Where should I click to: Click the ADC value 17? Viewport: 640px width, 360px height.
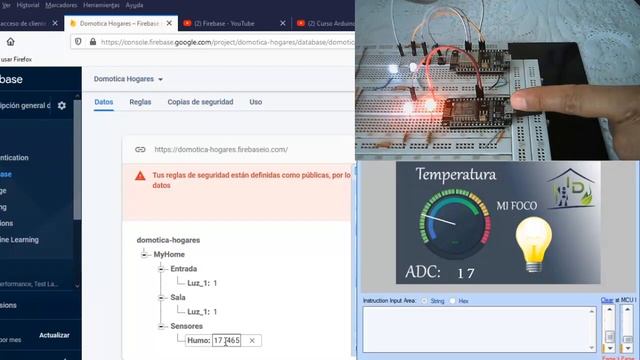click(x=465, y=273)
